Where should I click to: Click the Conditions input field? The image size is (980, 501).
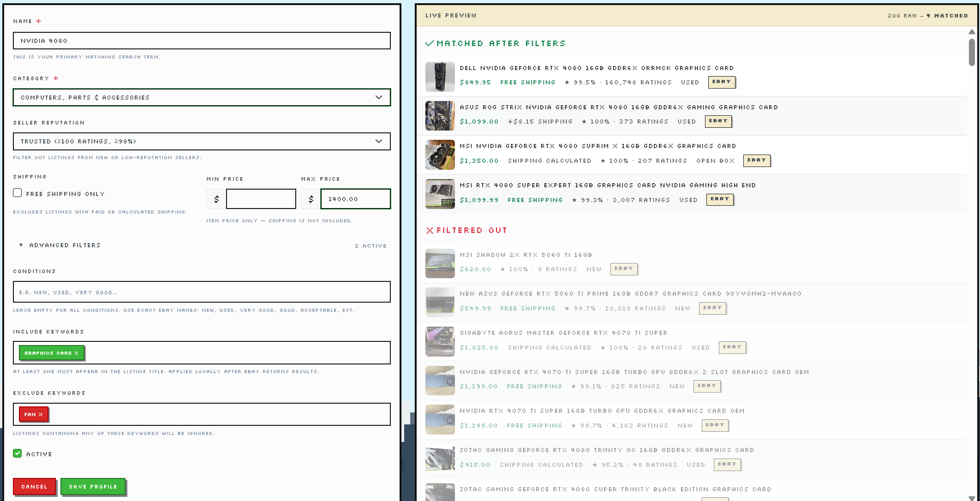tap(202, 292)
